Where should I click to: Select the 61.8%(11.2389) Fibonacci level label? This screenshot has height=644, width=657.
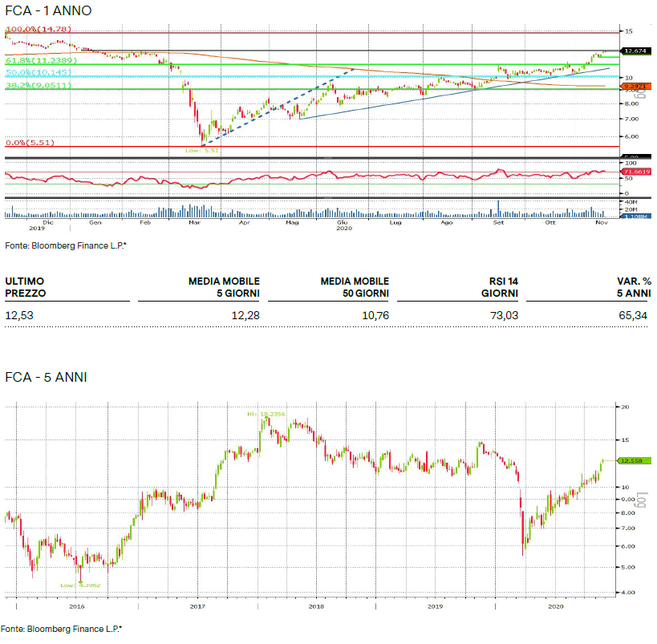tap(41, 60)
